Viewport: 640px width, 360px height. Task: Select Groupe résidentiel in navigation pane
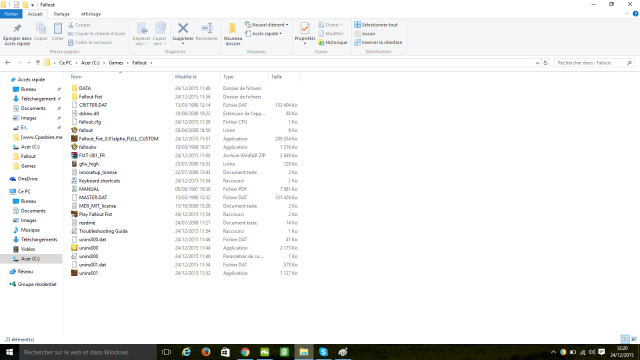pos(37,284)
